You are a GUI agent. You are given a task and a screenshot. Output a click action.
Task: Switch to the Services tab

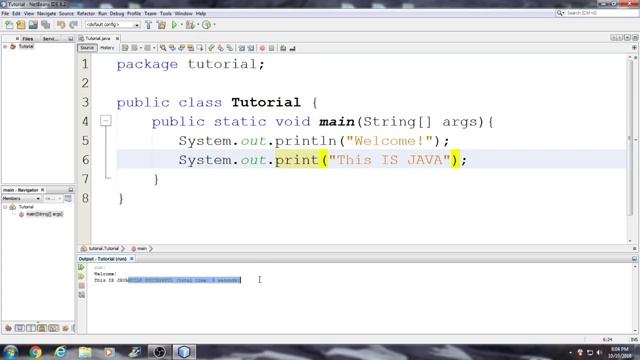(x=50, y=39)
